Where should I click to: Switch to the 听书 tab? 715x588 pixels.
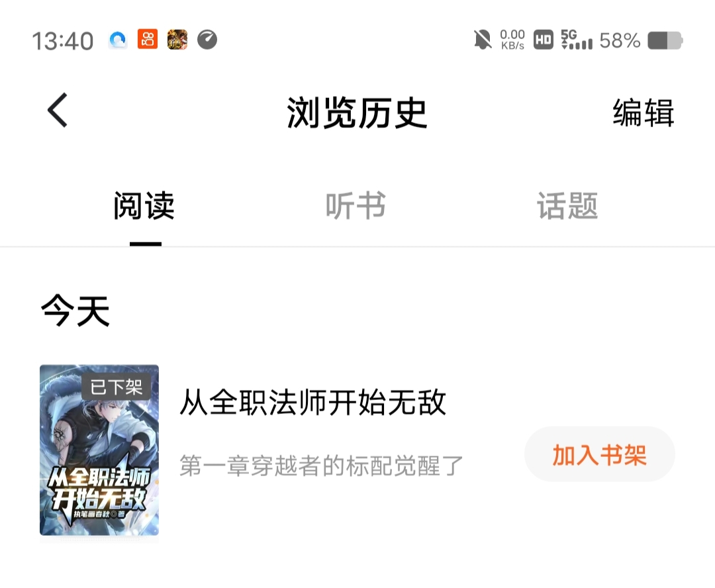pyautogui.click(x=356, y=206)
